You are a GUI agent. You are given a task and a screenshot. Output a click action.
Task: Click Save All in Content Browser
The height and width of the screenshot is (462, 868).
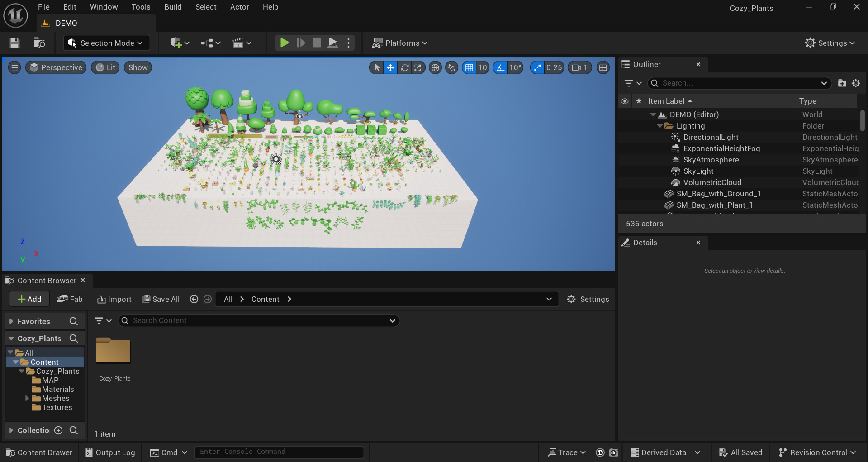click(x=161, y=299)
